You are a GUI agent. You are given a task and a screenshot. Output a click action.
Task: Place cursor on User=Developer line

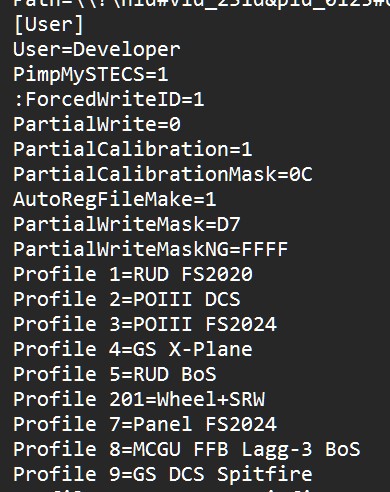(x=97, y=50)
